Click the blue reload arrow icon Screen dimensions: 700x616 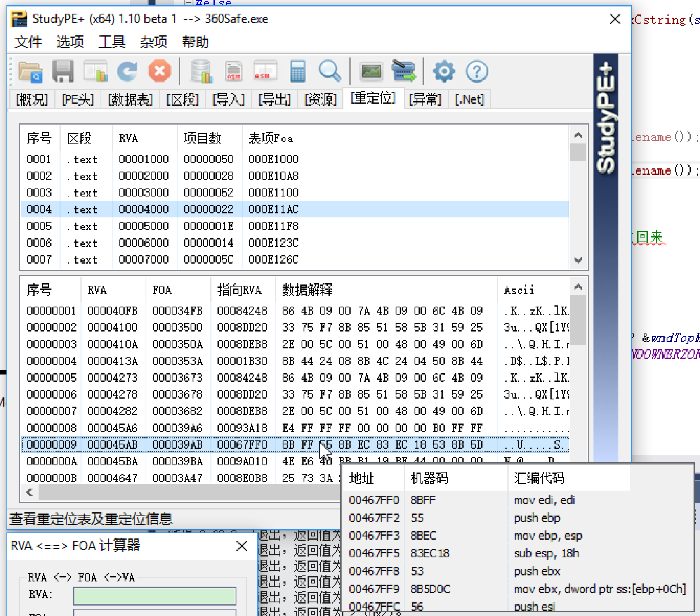pyautogui.click(x=127, y=72)
